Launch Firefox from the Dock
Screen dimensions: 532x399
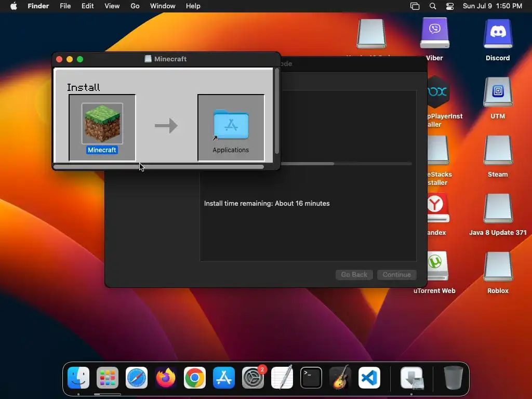166,378
